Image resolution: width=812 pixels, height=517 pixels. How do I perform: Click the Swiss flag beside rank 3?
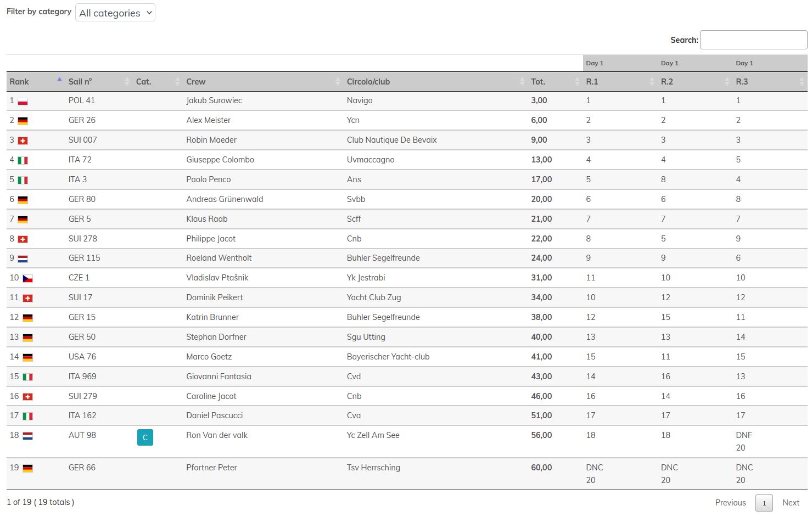[23, 141]
